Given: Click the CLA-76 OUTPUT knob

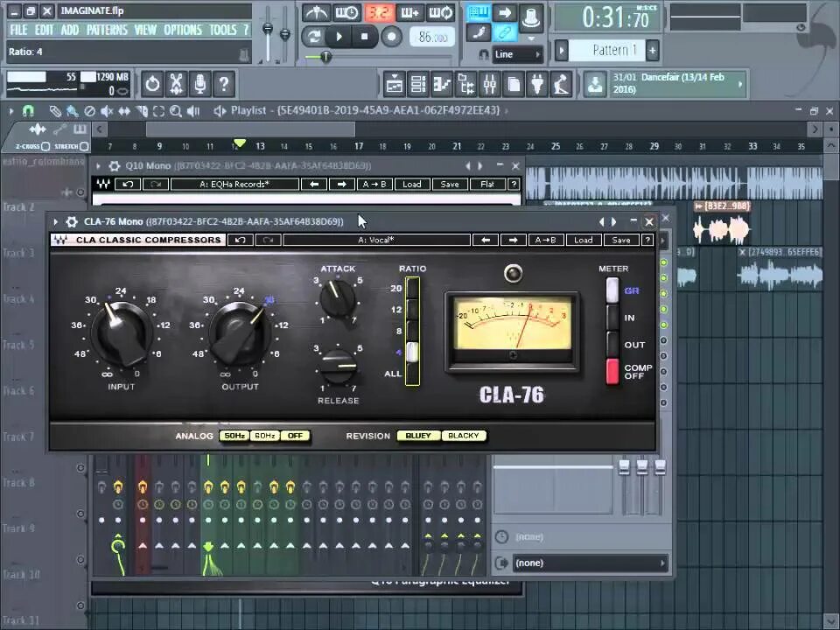Looking at the screenshot, I should [x=240, y=333].
